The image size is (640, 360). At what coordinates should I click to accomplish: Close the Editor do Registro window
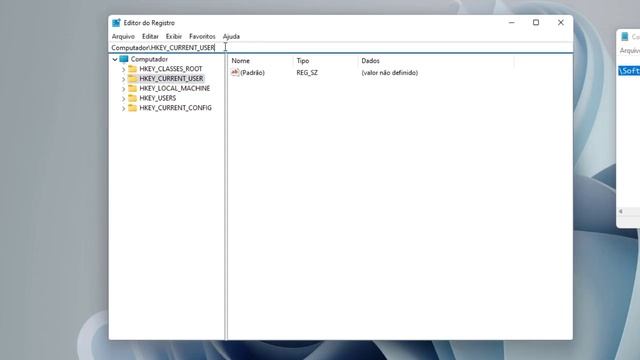coord(560,22)
